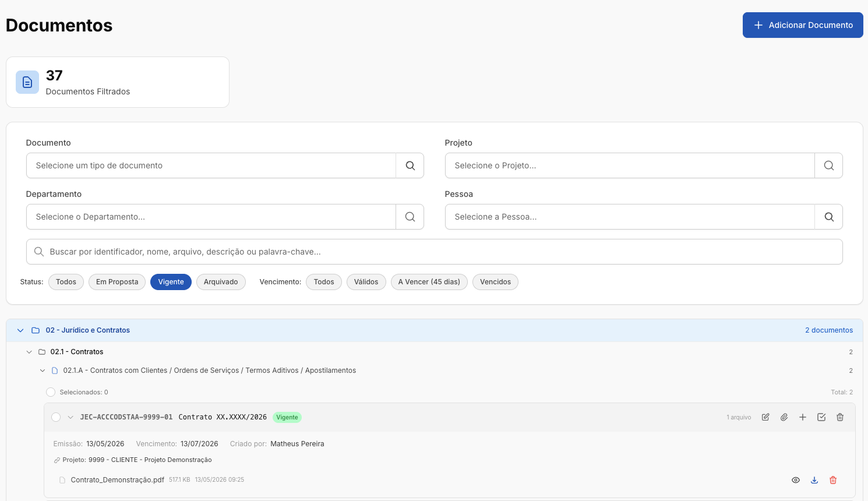Edit the Contrato XX.XXXX/2026 document
This screenshot has width=868, height=501.
[765, 417]
